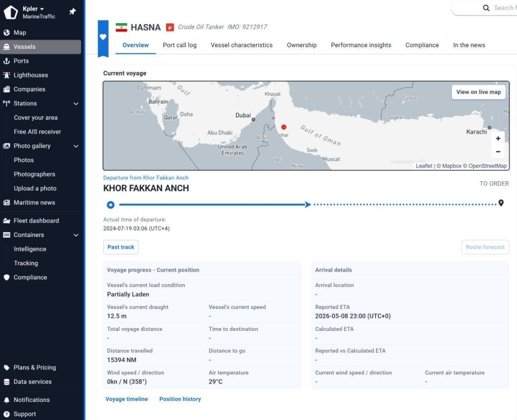Collapse the Containers section chevron
The width and height of the screenshot is (517, 420).
76,235
